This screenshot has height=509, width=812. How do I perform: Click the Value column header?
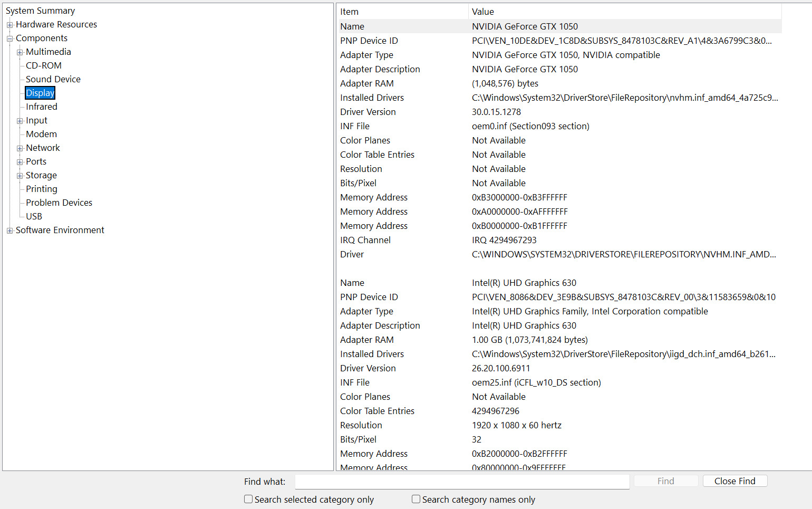pos(625,12)
